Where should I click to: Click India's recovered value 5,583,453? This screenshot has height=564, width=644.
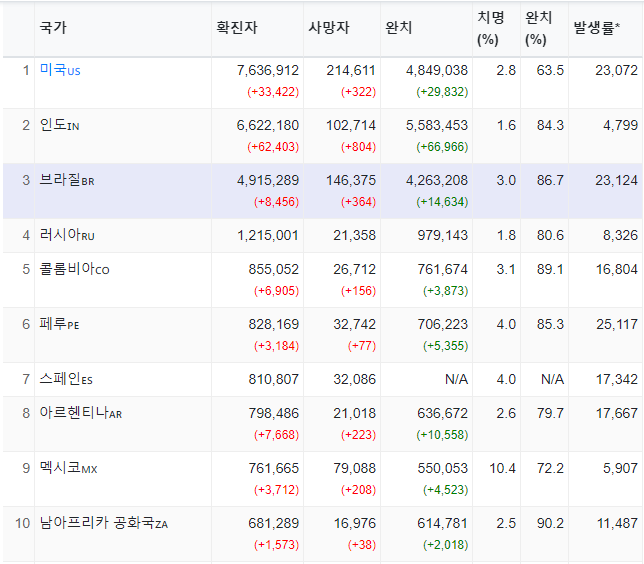point(437,125)
